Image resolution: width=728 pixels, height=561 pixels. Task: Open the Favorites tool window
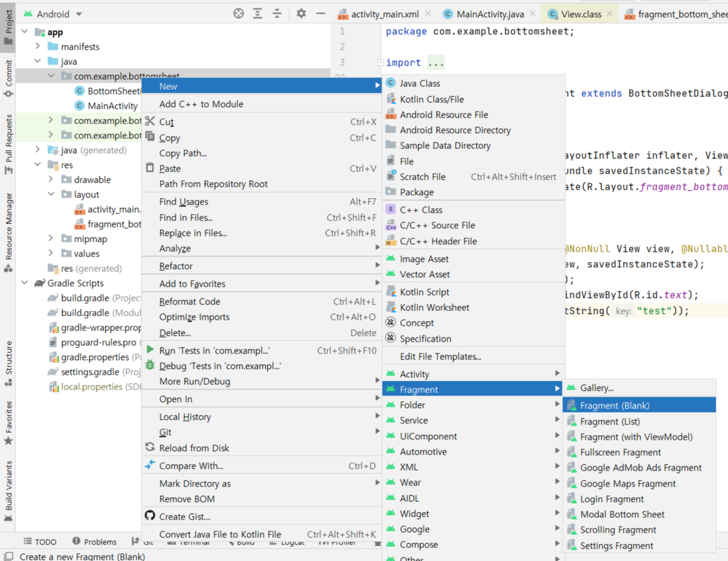pos(8,423)
